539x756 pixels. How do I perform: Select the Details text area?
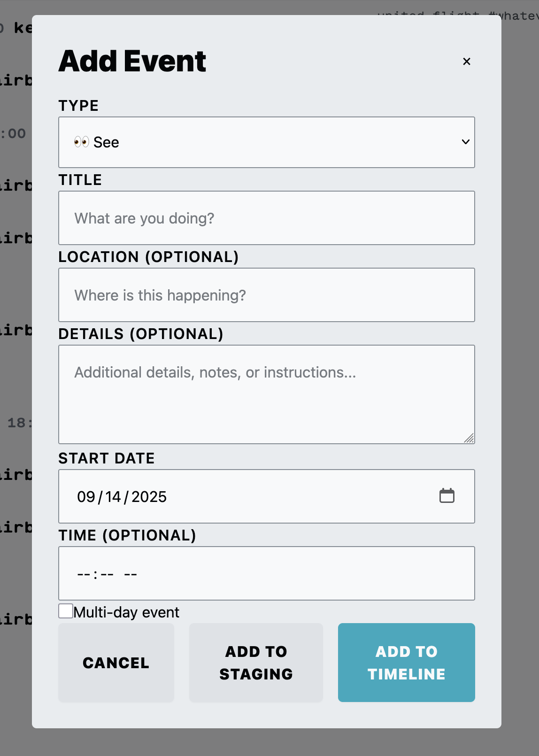[x=267, y=394]
